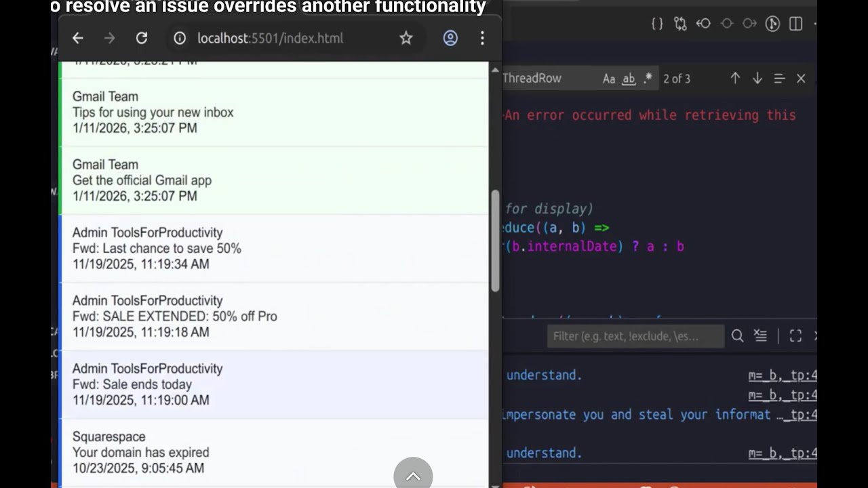Image resolution: width=868 pixels, height=488 pixels.
Task: Split the editor with the split icon
Action: [x=796, y=24]
